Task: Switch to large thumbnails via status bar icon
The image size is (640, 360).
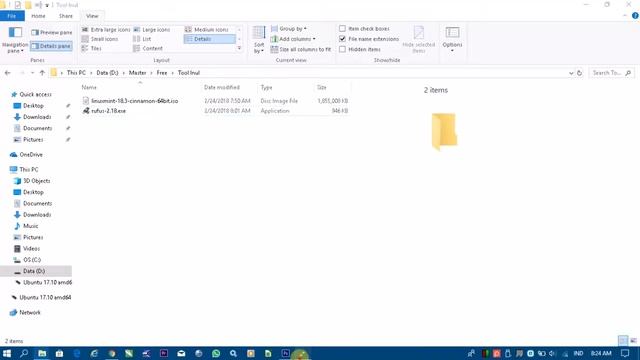Action: coord(633,340)
